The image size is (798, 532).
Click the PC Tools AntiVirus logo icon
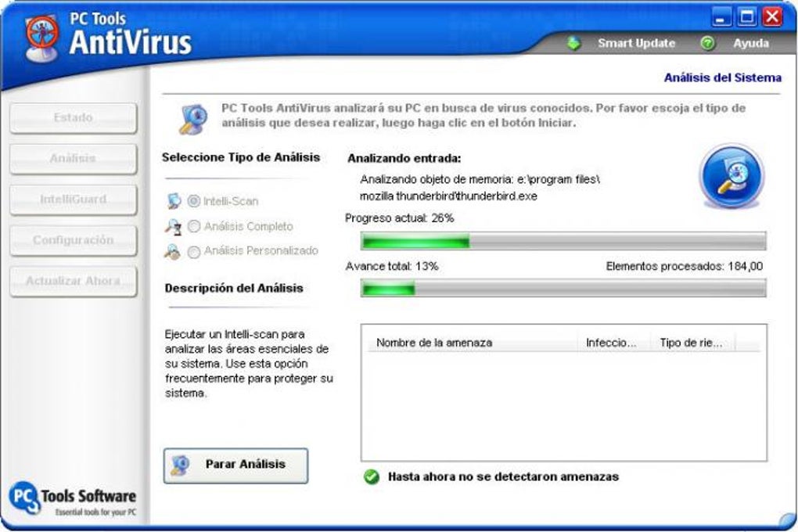click(43, 38)
